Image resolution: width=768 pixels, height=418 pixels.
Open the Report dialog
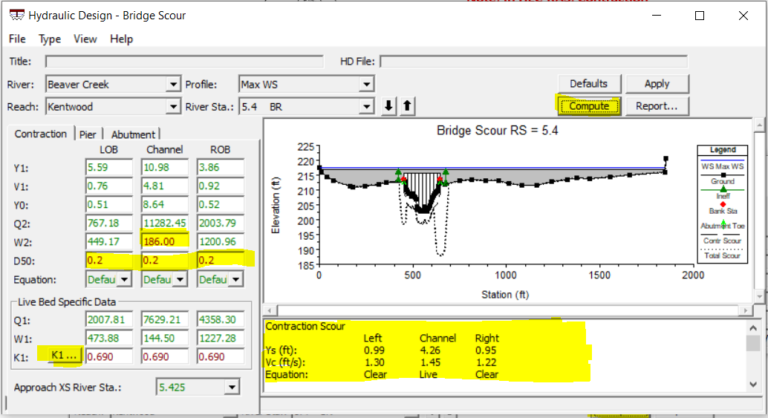pyautogui.click(x=656, y=106)
